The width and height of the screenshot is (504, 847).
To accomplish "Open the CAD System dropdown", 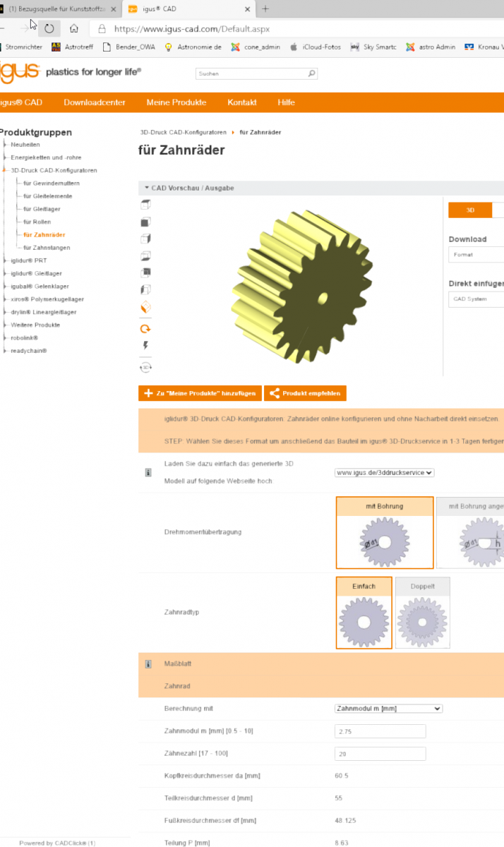I will [476, 299].
